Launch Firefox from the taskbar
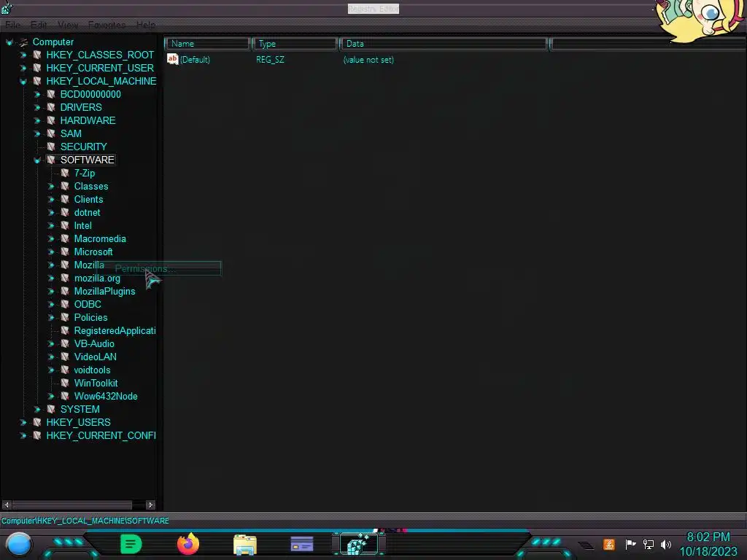Viewport: 747px width, 560px height. pos(188,544)
